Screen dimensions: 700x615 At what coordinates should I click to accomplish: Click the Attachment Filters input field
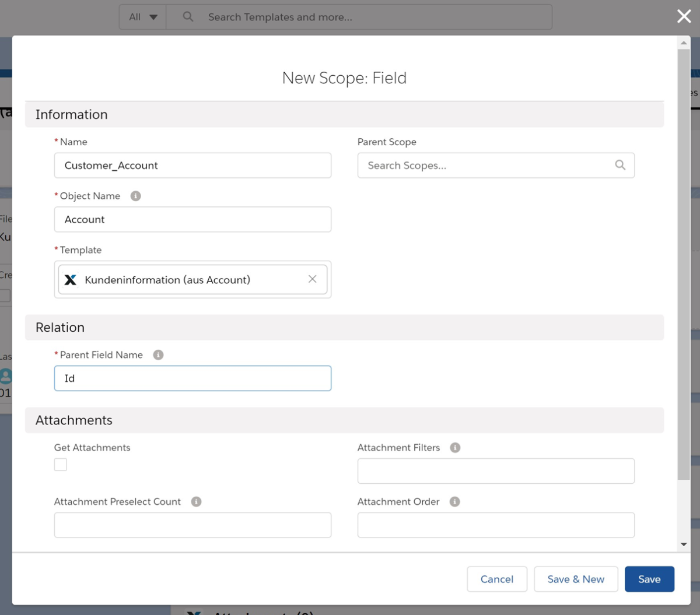tap(496, 471)
